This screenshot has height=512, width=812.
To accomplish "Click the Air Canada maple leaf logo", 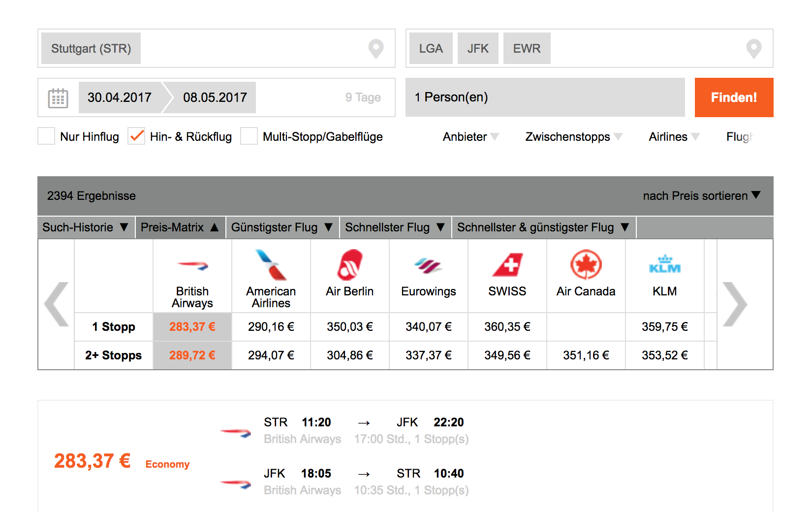I will 586,265.
